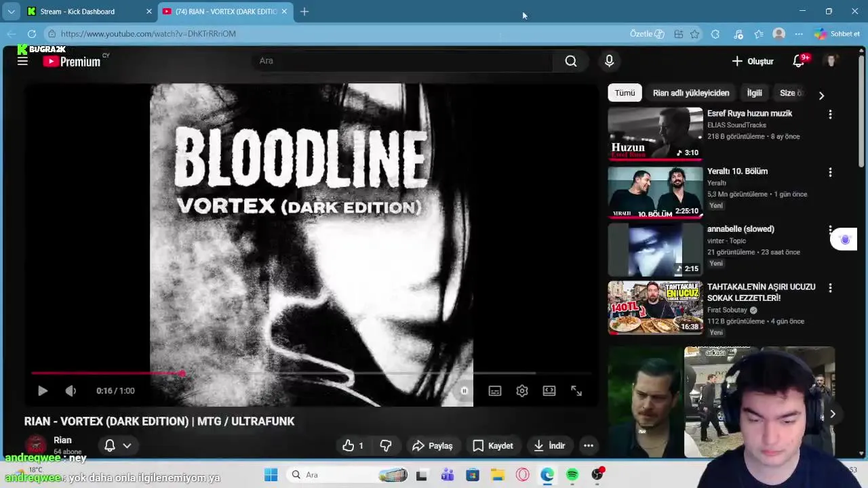Open the Windows Start menu
The image size is (868, 488).
tap(271, 474)
